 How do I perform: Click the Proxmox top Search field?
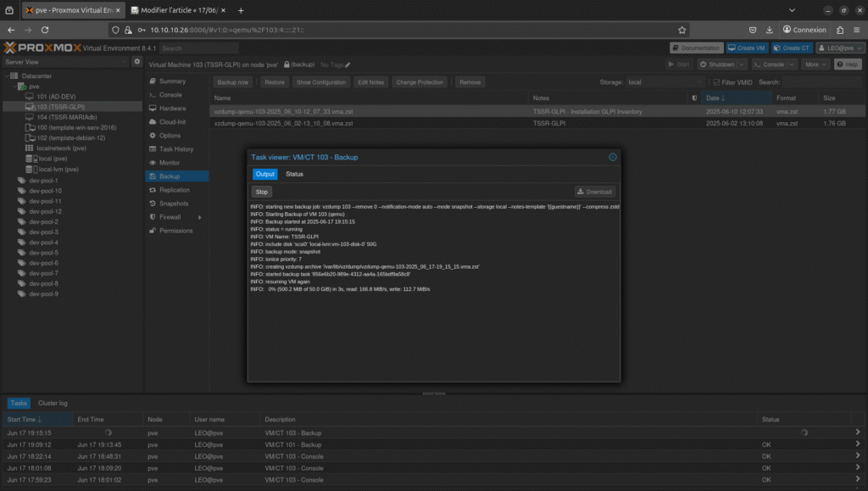click(x=199, y=48)
